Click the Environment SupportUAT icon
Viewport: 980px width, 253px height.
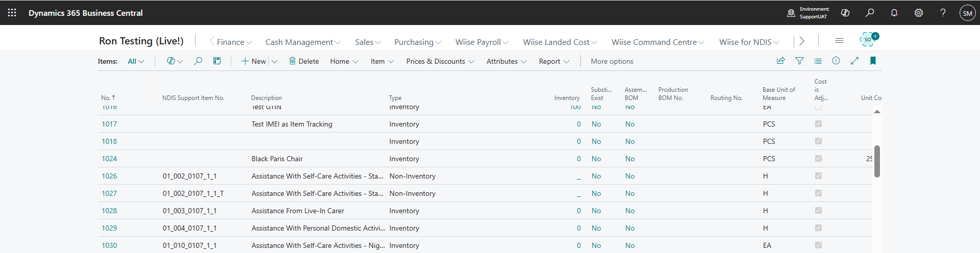coord(791,13)
